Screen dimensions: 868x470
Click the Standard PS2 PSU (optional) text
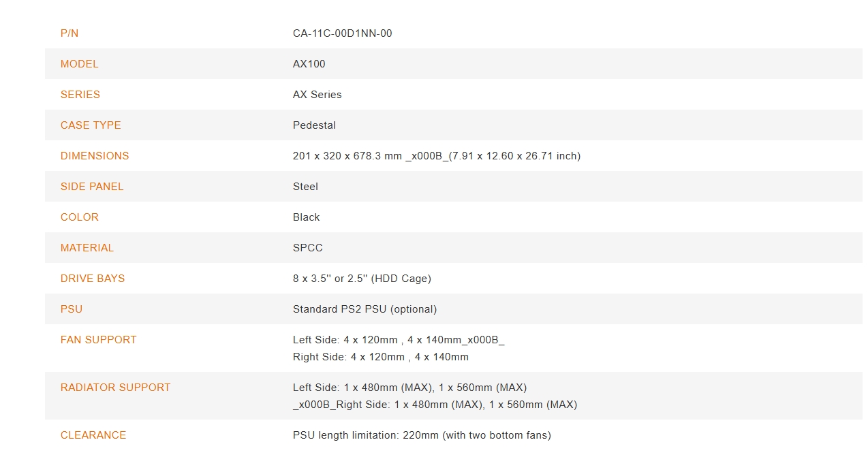[365, 309]
